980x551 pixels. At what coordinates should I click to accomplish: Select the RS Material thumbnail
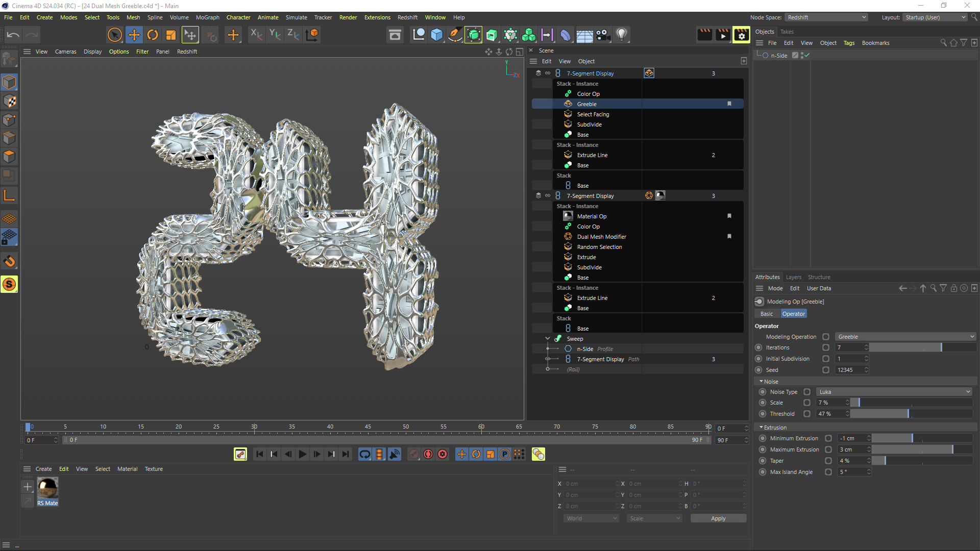[x=47, y=488]
